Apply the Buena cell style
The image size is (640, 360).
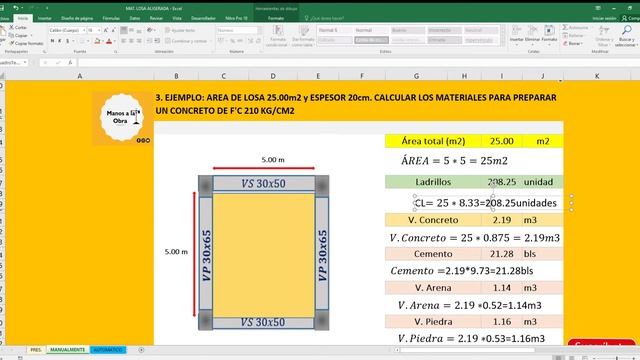[407, 30]
